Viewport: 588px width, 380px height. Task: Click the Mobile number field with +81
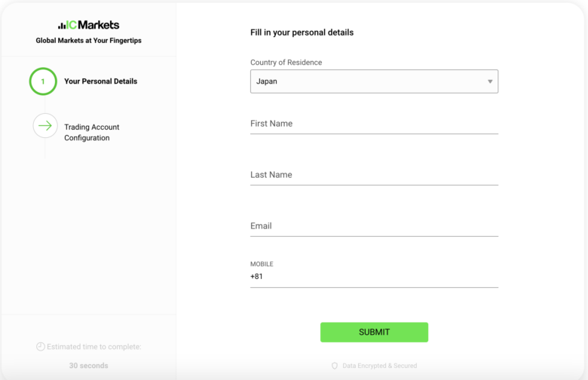374,277
